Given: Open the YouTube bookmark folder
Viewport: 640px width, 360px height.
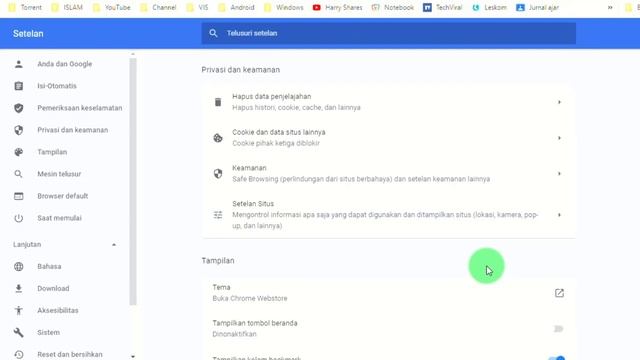Looking at the screenshot, I should (x=111, y=7).
